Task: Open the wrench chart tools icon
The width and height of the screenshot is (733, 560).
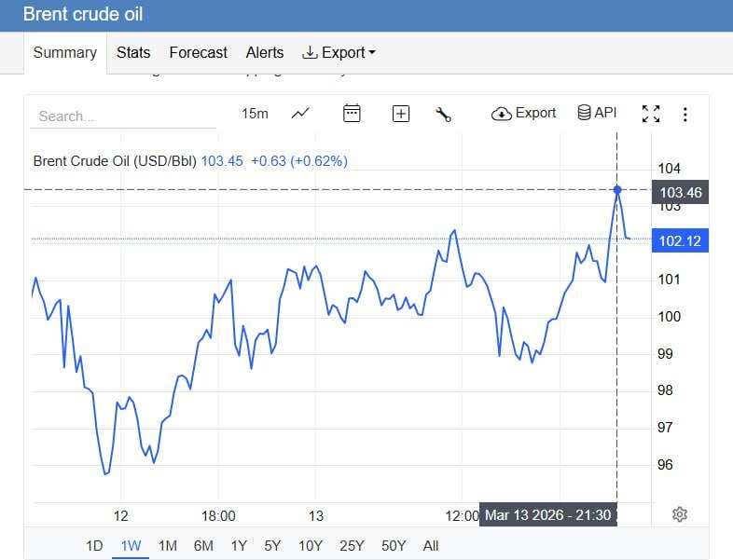Action: (443, 114)
